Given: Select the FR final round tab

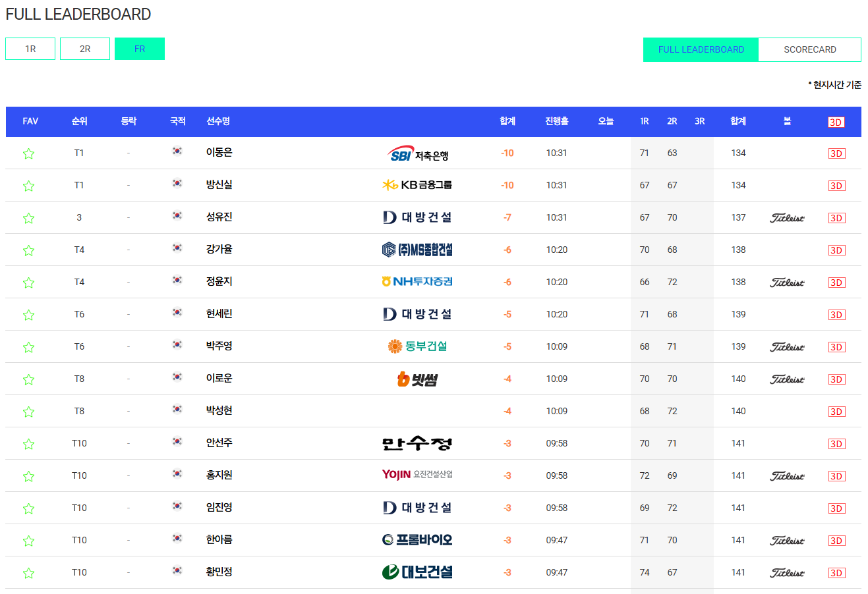Looking at the screenshot, I should point(140,49).
